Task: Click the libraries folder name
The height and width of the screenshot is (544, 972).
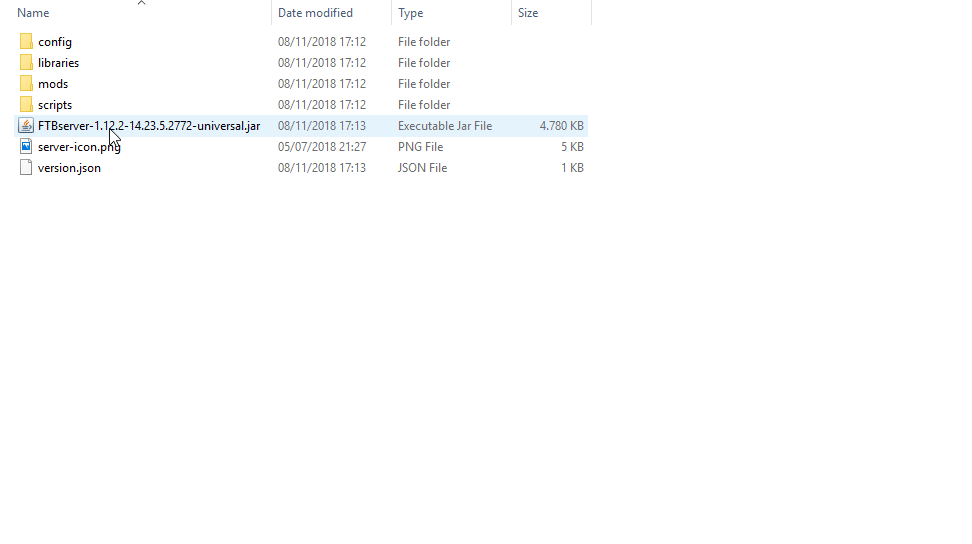Action: pyautogui.click(x=58, y=63)
